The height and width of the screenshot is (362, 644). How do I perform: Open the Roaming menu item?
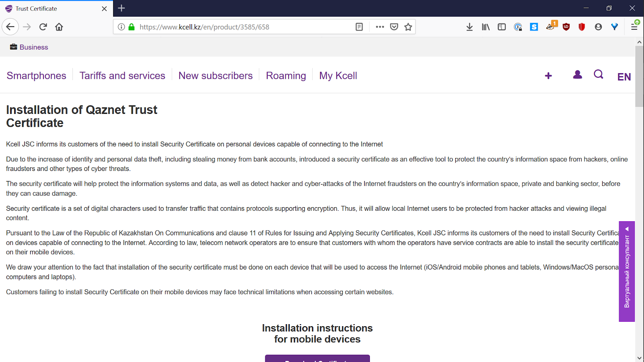click(286, 76)
